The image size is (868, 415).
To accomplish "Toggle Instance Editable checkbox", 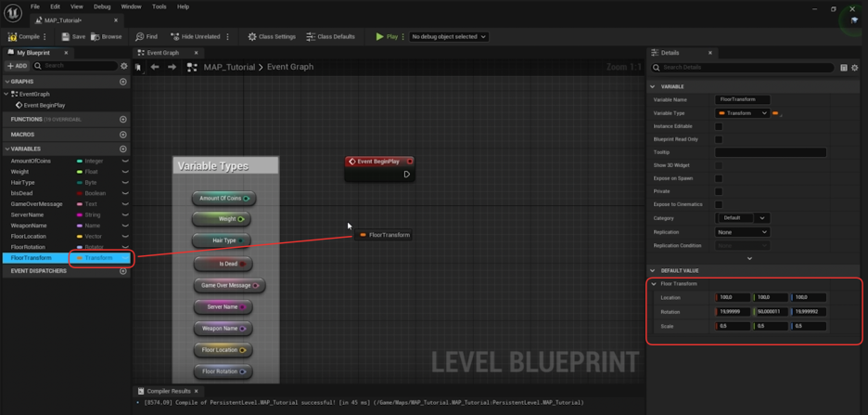I will click(x=719, y=126).
